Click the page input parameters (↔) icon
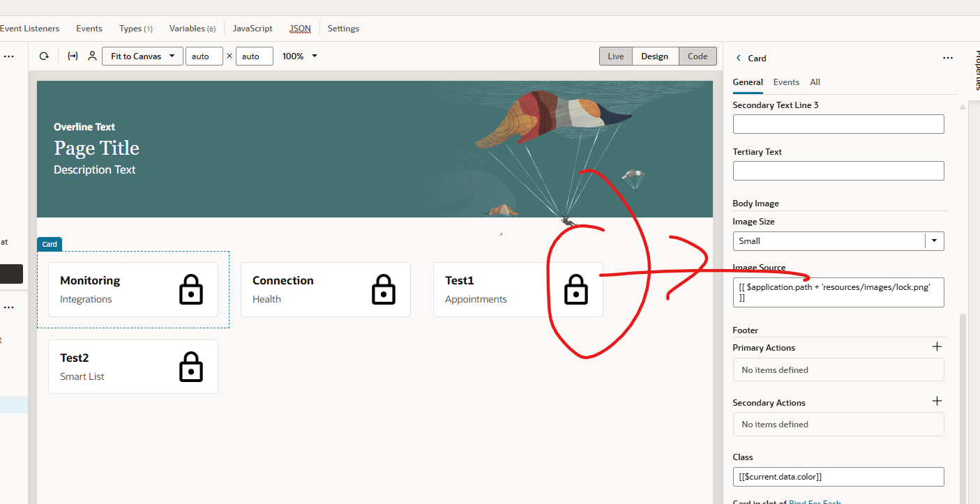The height and width of the screenshot is (504, 980). pos(73,56)
